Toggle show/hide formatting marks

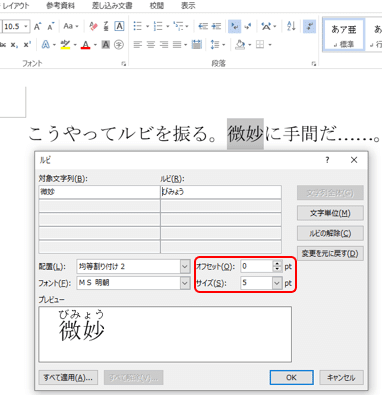click(310, 26)
